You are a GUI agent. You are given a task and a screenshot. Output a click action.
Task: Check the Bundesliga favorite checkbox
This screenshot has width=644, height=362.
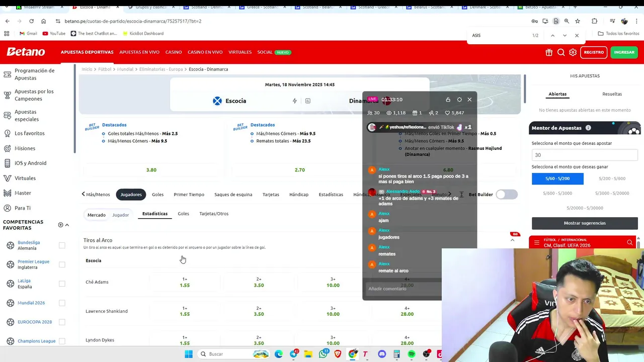click(x=62, y=245)
